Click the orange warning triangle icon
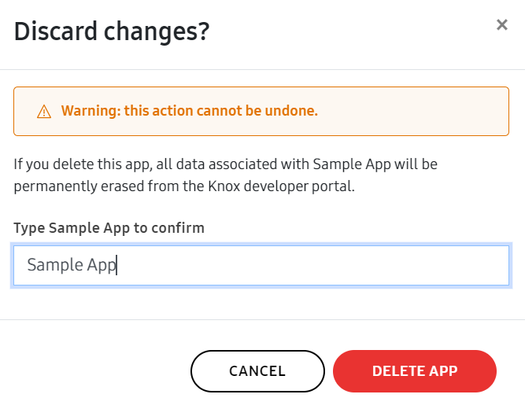 tap(44, 112)
